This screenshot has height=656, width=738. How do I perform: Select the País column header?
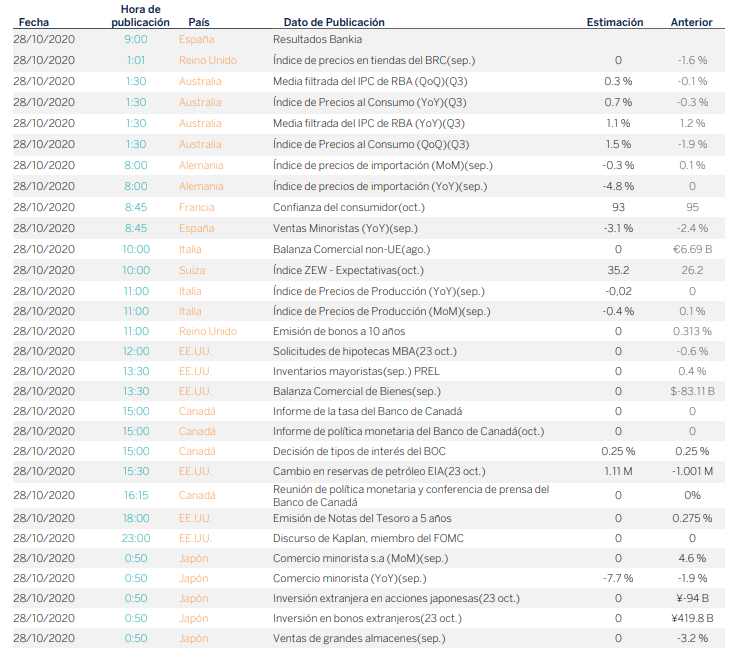point(199,22)
